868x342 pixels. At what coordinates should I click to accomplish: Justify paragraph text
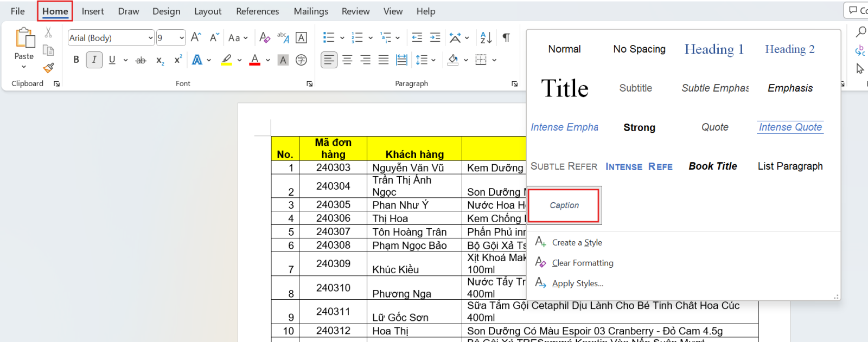[384, 60]
